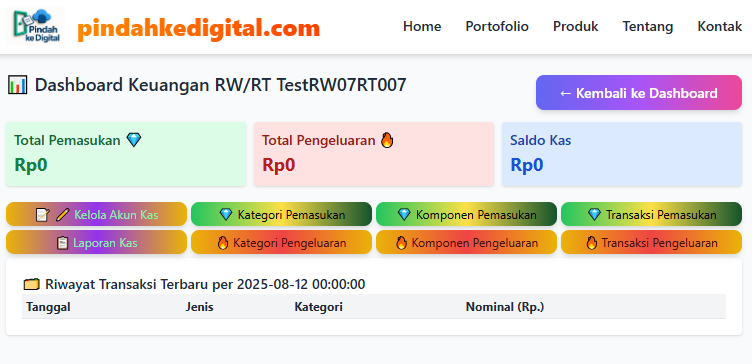Click the pencil icon on Kelola Akun Kas
The image size is (752, 364).
[x=62, y=215]
